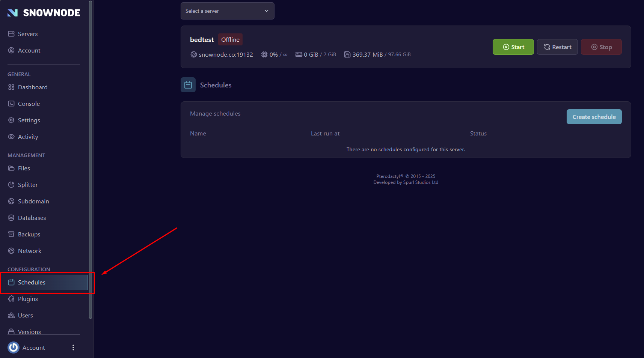The width and height of the screenshot is (644, 358).
Task: Click the memory usage icon
Action: (x=299, y=54)
